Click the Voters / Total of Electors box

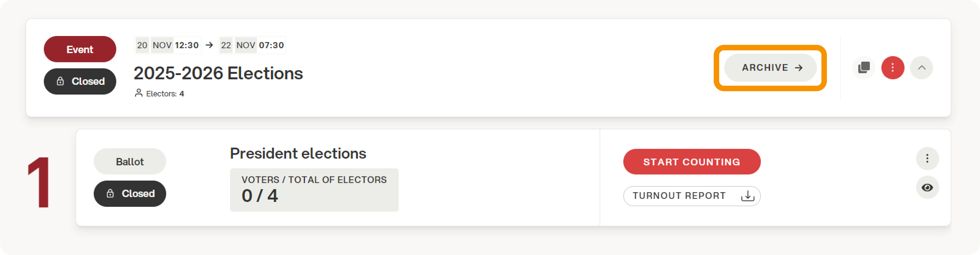click(x=314, y=190)
